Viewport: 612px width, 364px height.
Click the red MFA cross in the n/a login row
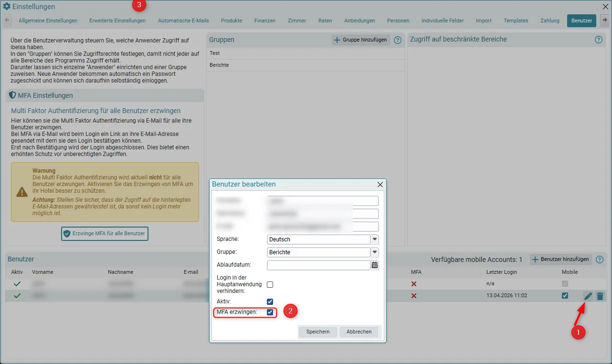pos(414,283)
